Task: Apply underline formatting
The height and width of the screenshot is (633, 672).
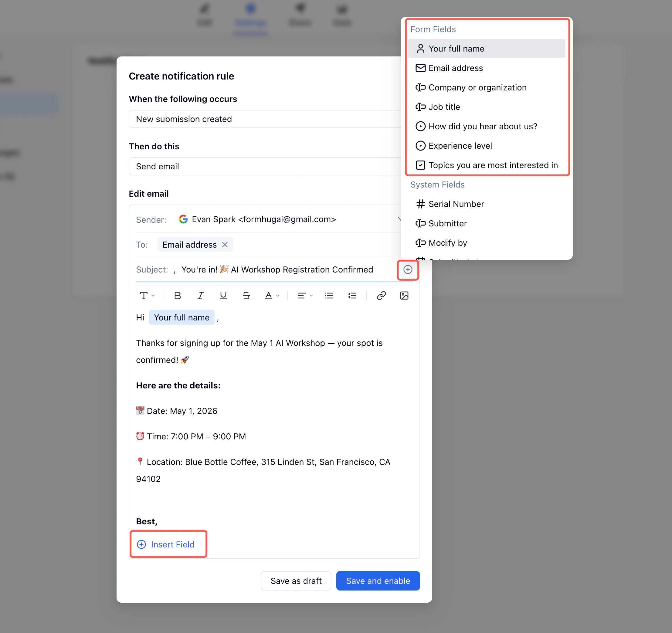Action: coord(223,295)
